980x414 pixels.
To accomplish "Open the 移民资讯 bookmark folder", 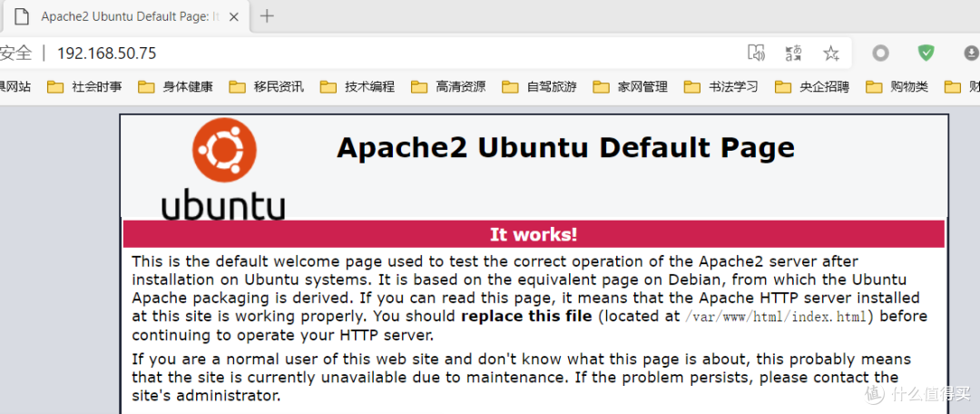I will 266,87.
